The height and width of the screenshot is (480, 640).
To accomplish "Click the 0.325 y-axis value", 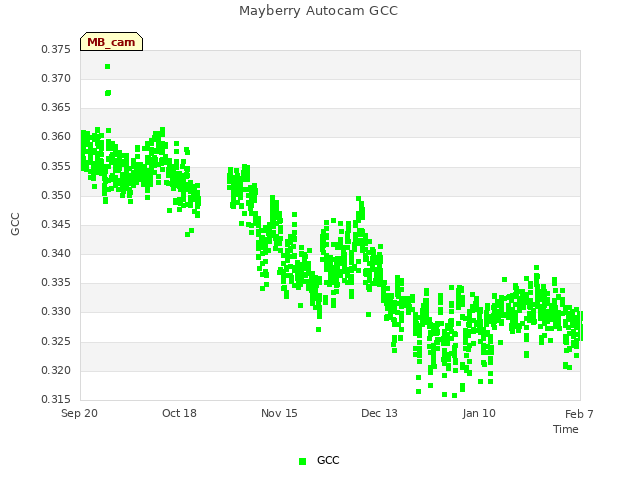I will pyautogui.click(x=56, y=341).
